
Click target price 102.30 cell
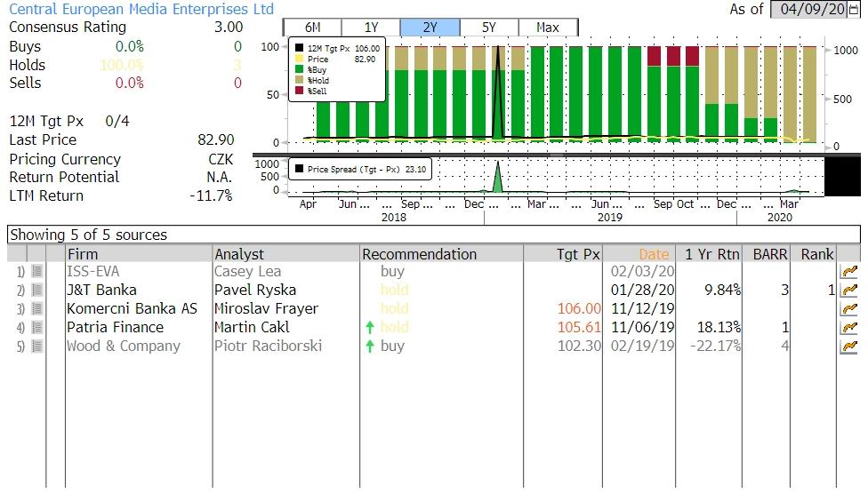click(x=579, y=347)
